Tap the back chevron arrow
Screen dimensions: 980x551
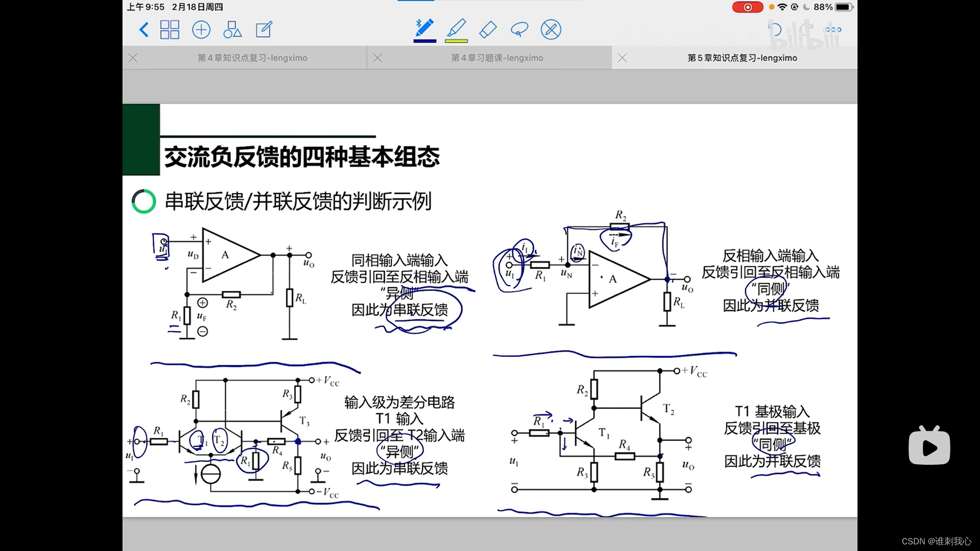144,30
